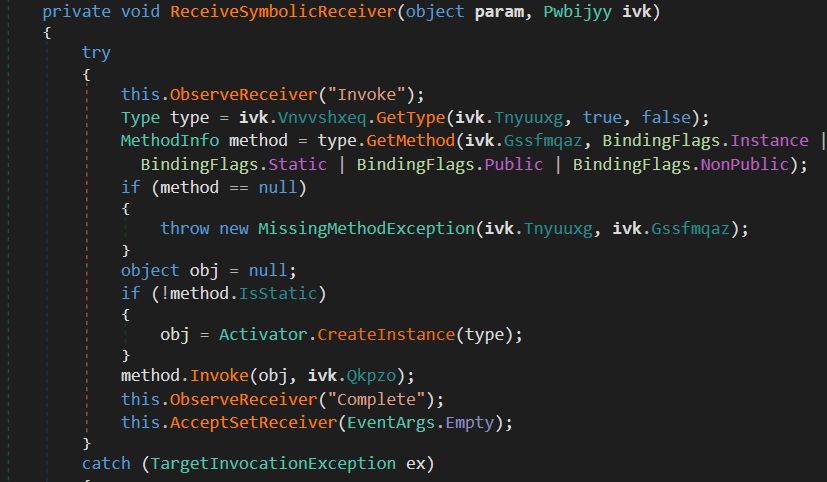Click the method name ReceiveSymbolicReceiver in the signature
Image resolution: width=827 pixels, height=482 pixels.
pyautogui.click(x=283, y=12)
